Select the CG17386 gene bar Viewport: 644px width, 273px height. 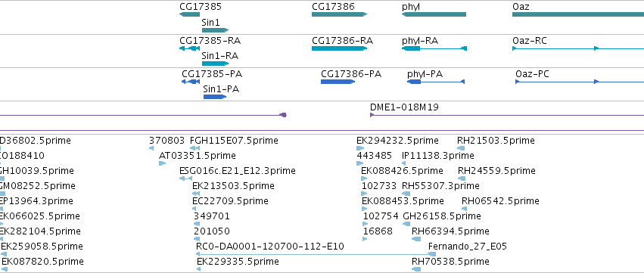click(339, 14)
